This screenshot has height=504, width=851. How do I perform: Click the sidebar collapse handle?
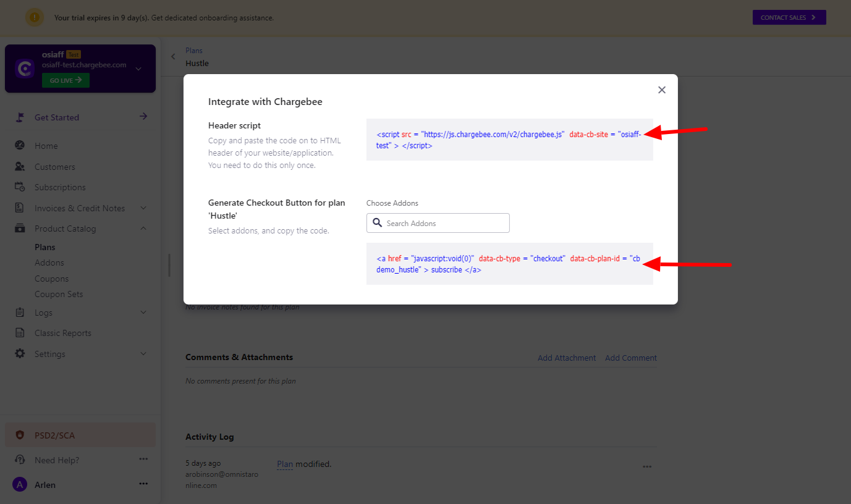click(x=169, y=265)
